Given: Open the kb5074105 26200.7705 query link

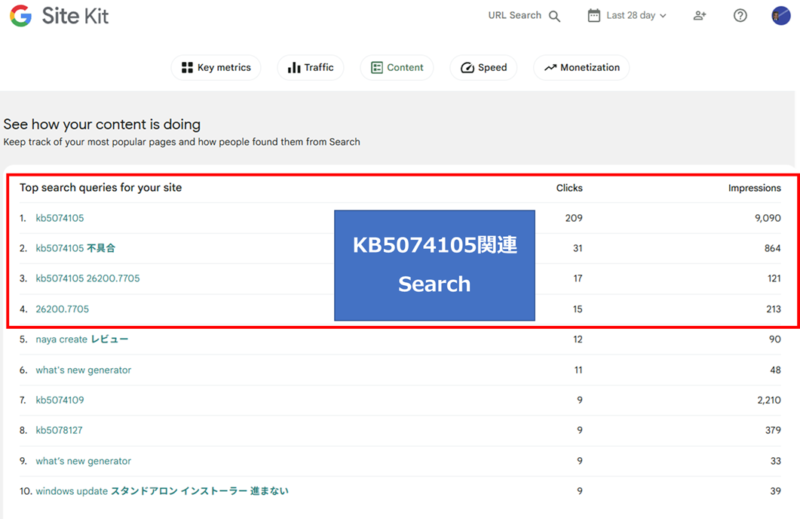Looking at the screenshot, I should pos(87,279).
